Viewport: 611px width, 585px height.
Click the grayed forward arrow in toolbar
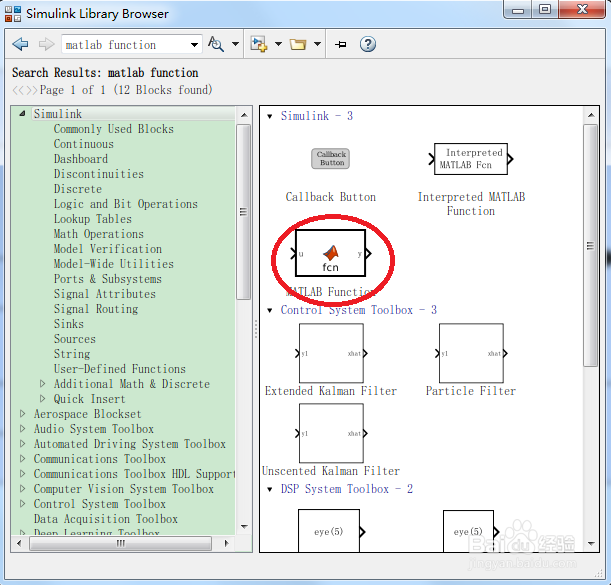coord(47,44)
